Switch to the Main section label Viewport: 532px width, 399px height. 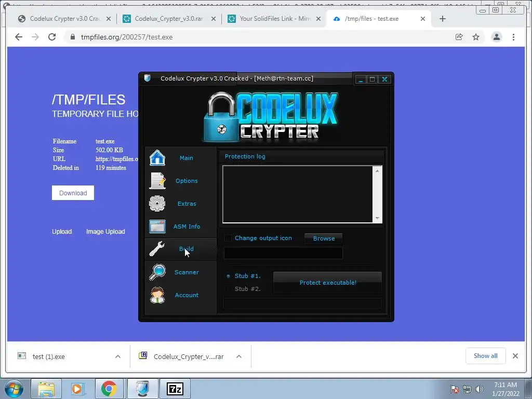[187, 158]
